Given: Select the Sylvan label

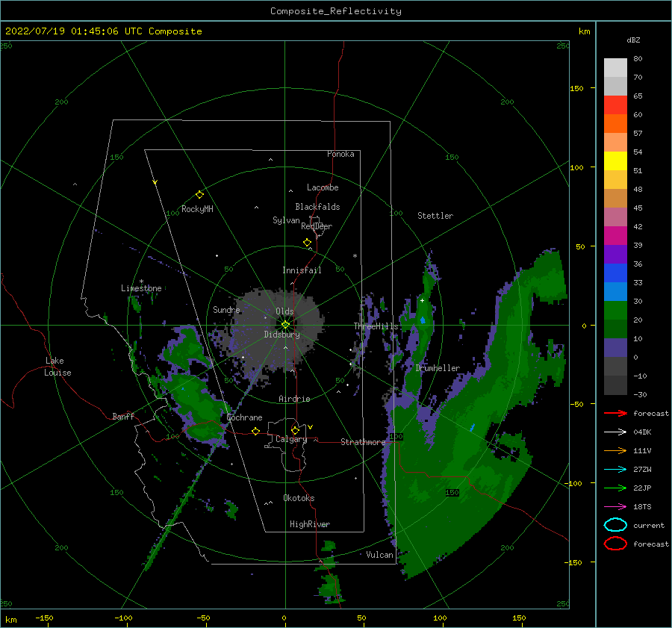Looking at the screenshot, I should tap(286, 220).
